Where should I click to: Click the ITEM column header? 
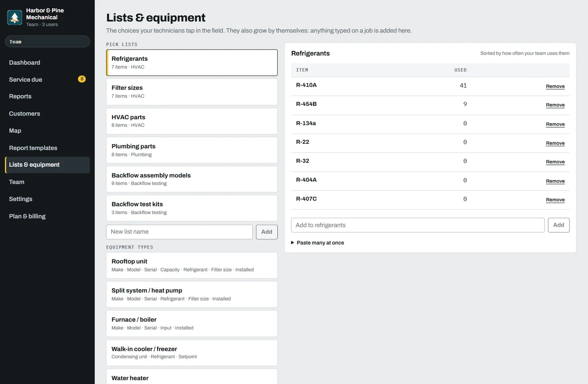[302, 70]
